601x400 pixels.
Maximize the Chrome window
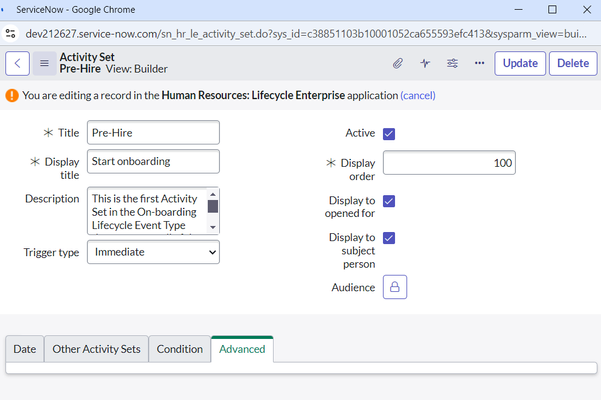click(x=552, y=10)
